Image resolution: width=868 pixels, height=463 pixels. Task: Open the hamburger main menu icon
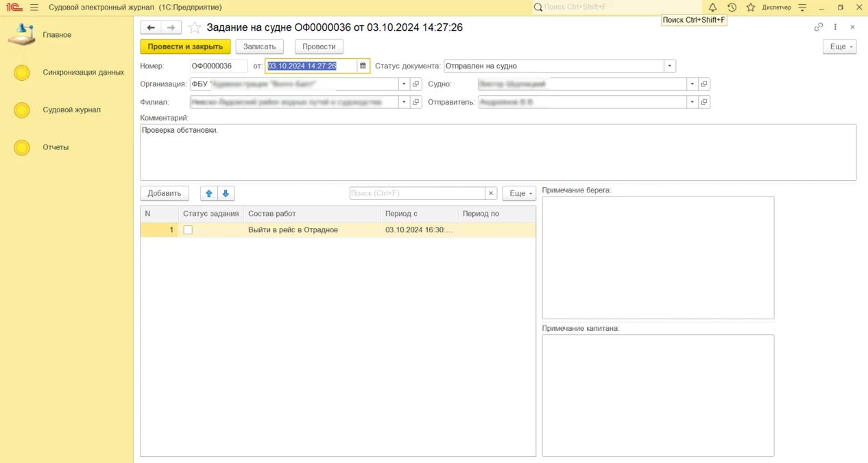pos(34,8)
